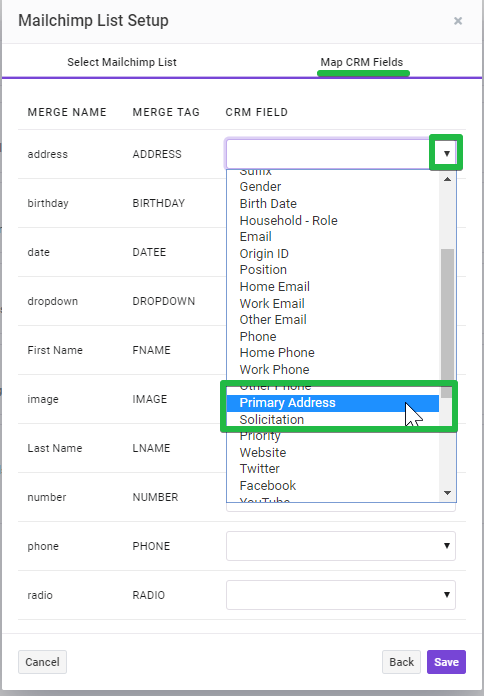
Task: Click the Cancel button
Action: 42,662
